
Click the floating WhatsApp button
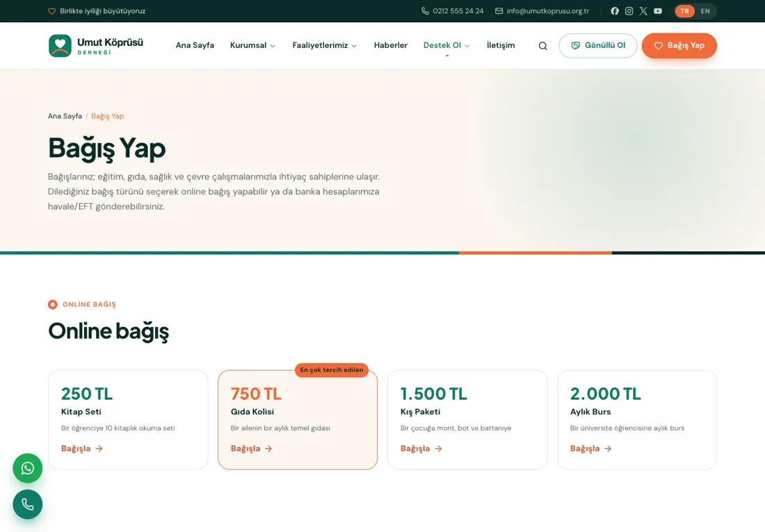(x=27, y=468)
